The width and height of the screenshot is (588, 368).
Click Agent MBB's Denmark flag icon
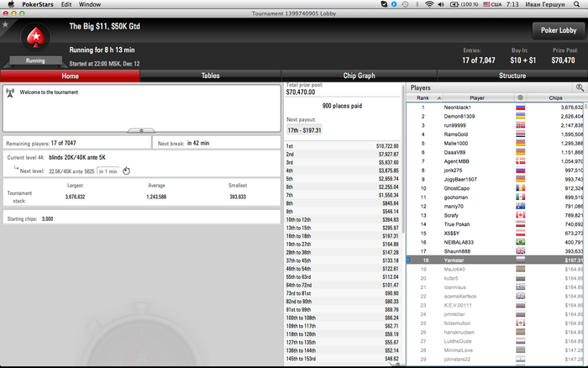(x=520, y=161)
